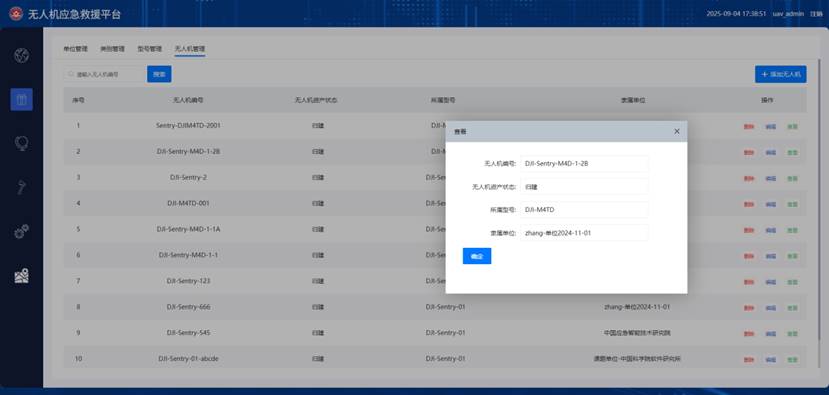829x395 pixels.
Task: Click the 所属型号 field showing DJI-M4TD
Action: point(584,209)
